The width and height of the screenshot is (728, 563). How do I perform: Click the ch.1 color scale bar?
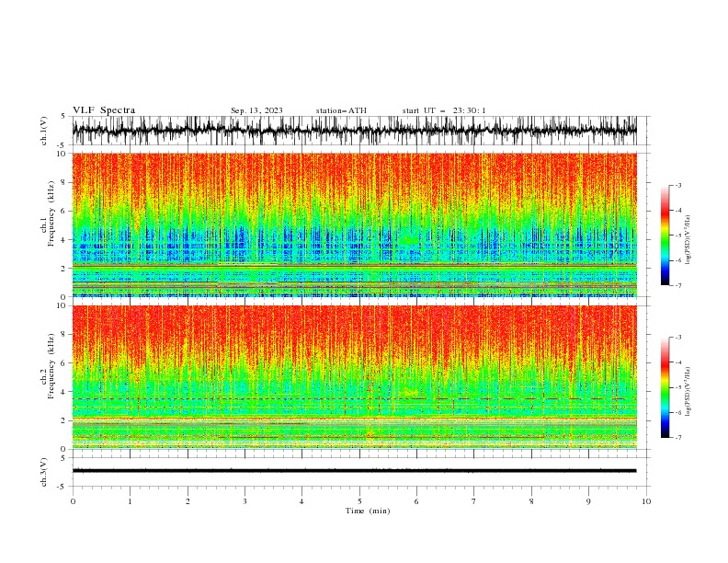pos(665,235)
